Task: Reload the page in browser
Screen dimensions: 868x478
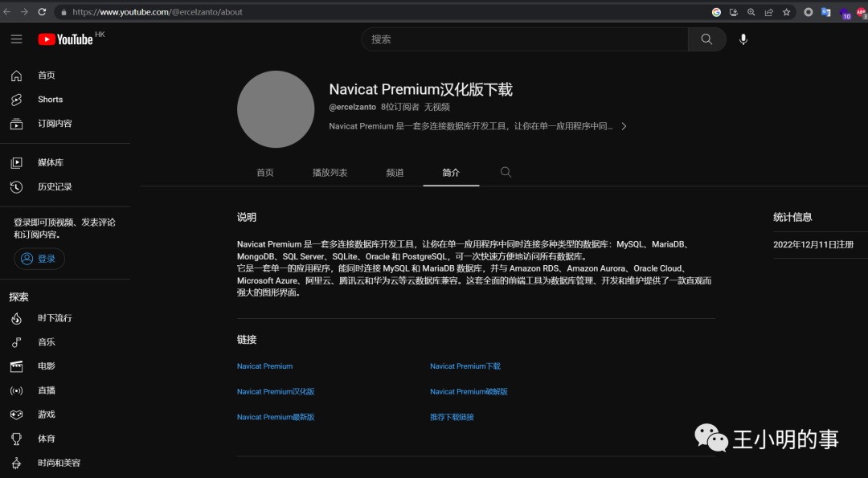Action: pos(42,11)
